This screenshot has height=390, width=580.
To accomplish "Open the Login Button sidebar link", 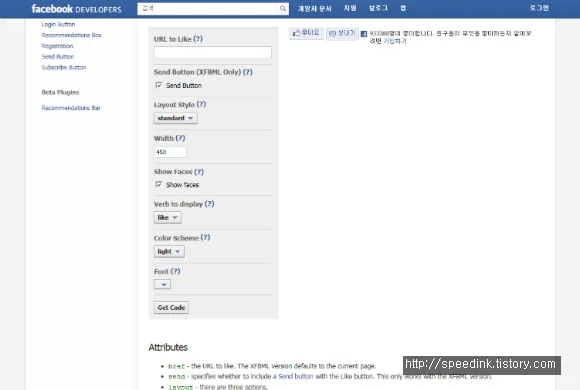I will coord(58,24).
